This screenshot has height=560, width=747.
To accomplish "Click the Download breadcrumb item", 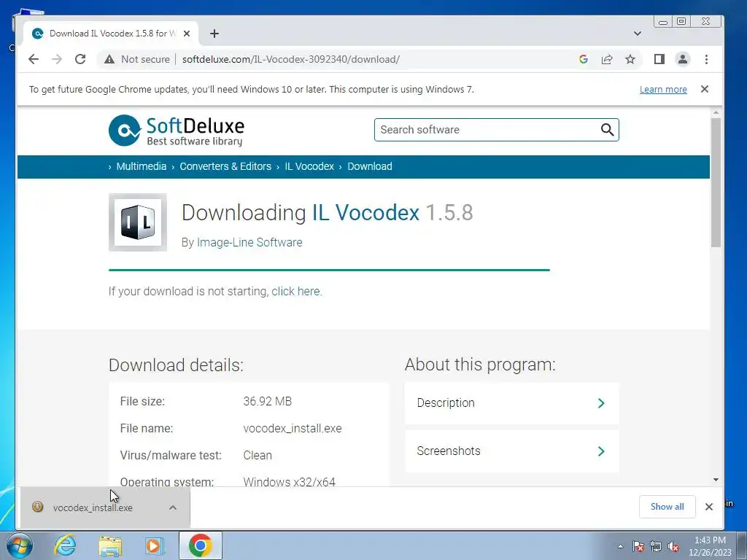I will [x=370, y=167].
